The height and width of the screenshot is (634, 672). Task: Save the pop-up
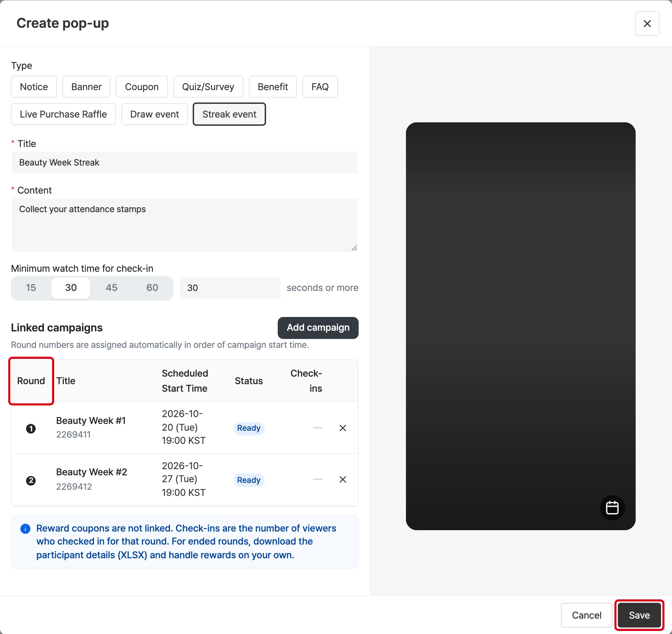coord(639,615)
